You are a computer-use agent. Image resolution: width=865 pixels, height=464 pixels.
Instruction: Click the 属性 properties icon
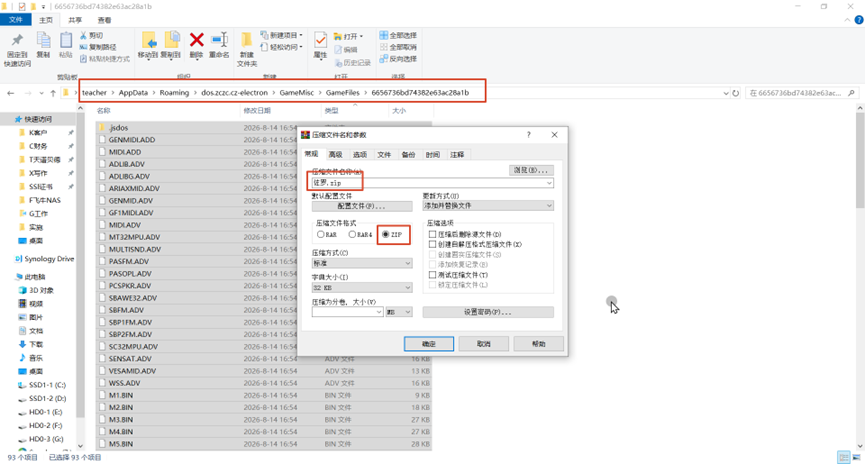[320, 40]
